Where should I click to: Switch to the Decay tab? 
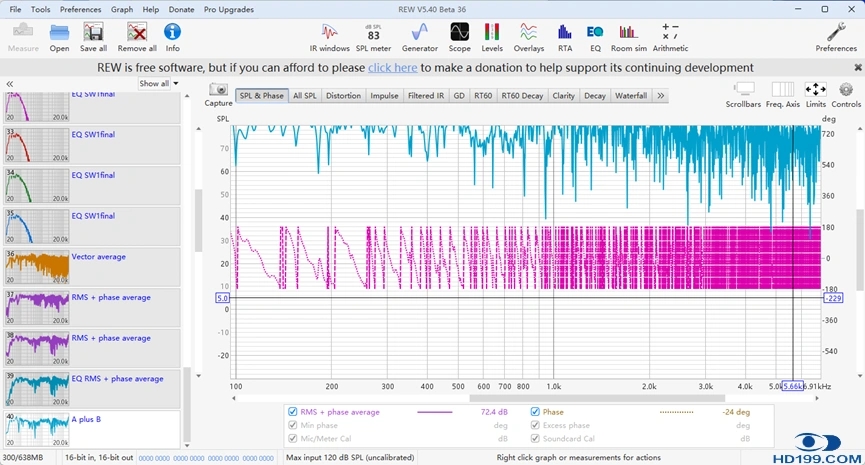pyautogui.click(x=595, y=95)
